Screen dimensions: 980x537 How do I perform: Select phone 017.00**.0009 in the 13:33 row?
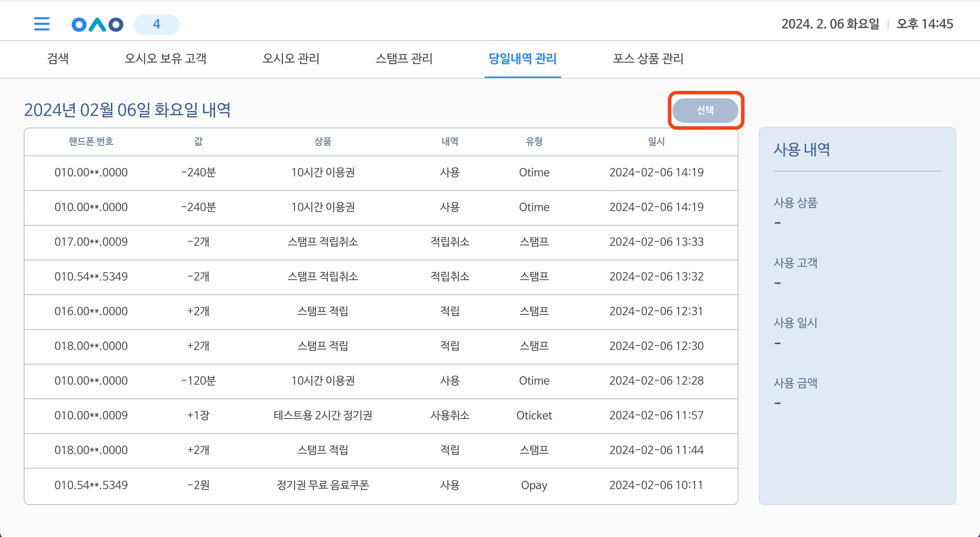[x=91, y=242]
